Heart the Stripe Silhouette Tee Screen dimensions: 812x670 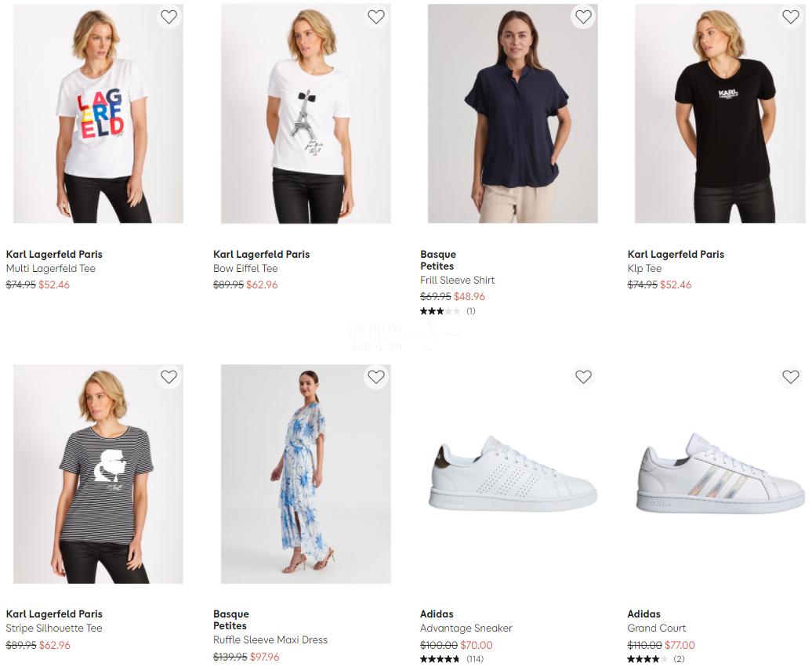click(169, 377)
